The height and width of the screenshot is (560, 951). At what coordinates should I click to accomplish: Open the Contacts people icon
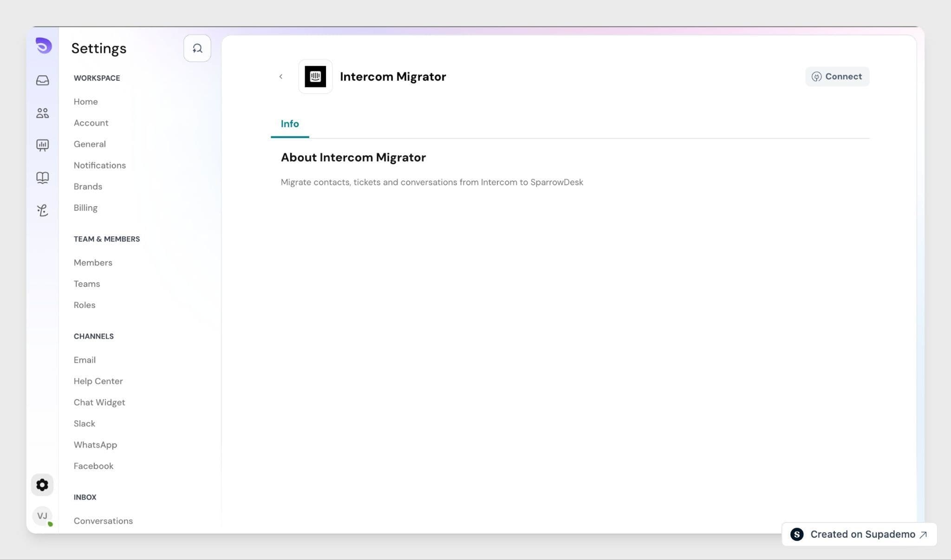42,113
